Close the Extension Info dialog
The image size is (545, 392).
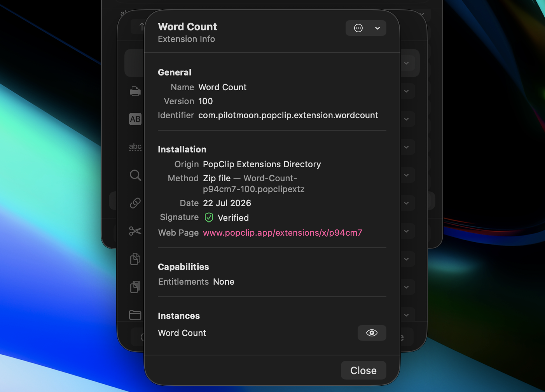coord(363,370)
